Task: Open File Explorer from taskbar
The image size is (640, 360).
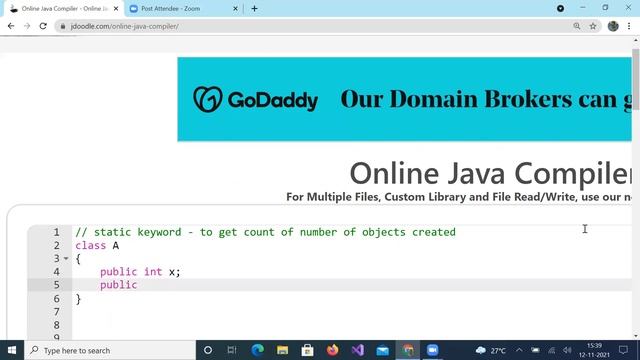Action: point(282,350)
